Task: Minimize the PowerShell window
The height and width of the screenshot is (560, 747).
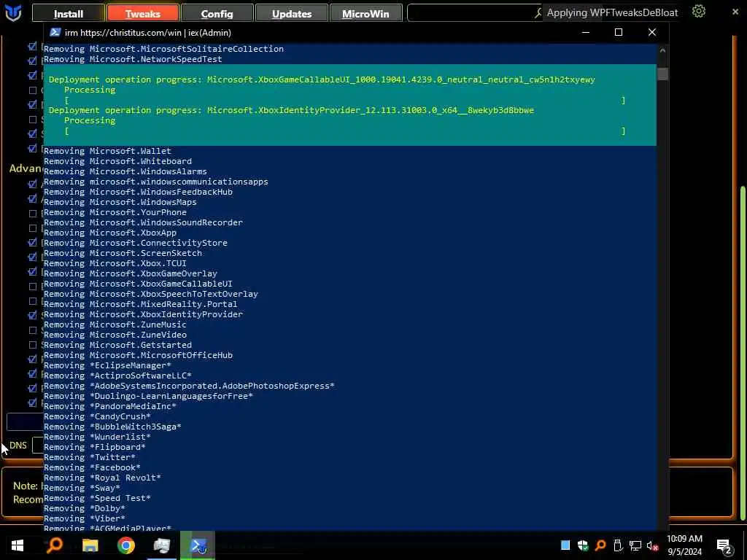Action: click(586, 32)
